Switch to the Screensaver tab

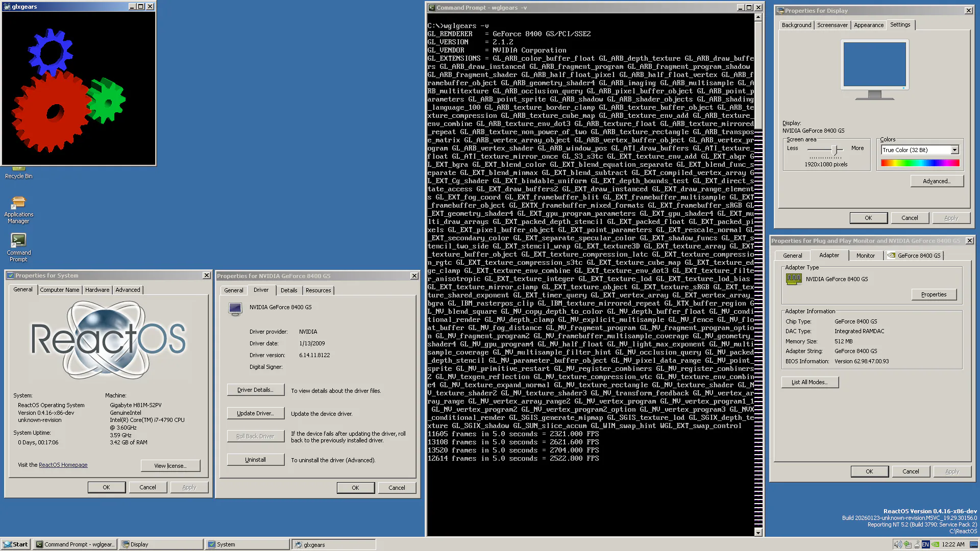click(832, 25)
